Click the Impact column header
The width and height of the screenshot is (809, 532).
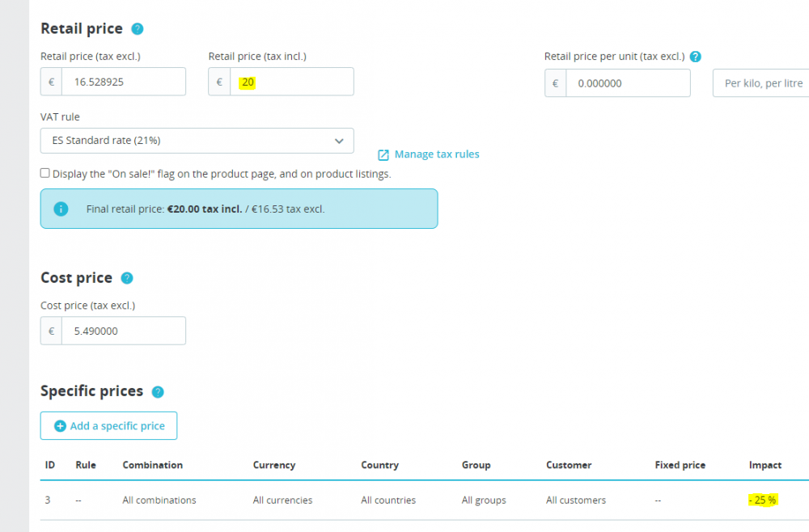tap(765, 465)
